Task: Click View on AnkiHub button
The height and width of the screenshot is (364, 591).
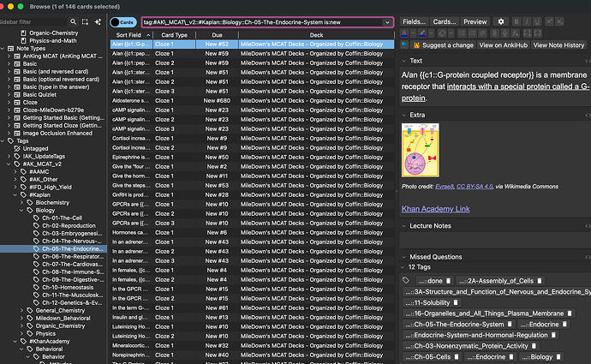Action: point(503,45)
